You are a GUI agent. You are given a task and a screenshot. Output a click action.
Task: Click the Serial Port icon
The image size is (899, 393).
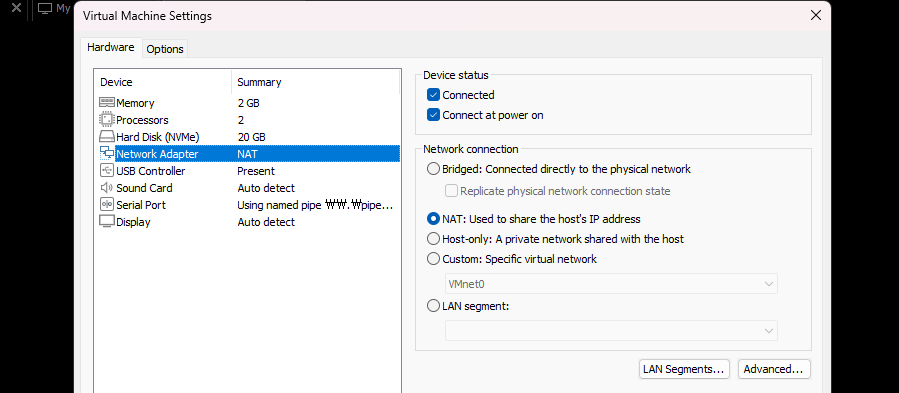click(107, 205)
